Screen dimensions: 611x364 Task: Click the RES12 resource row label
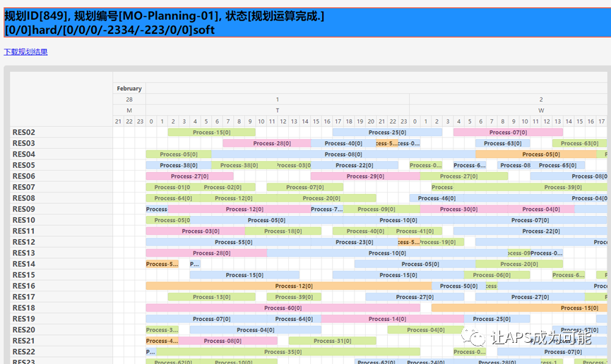[24, 242]
